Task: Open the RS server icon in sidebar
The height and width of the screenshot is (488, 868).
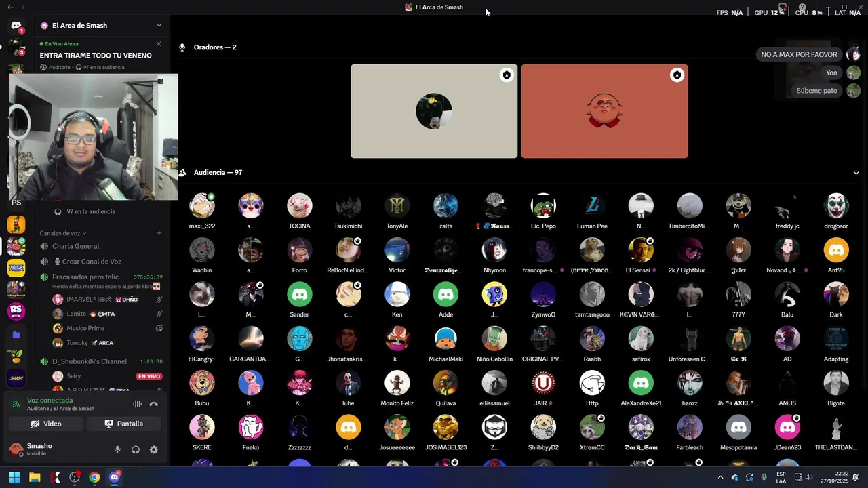Action: (x=16, y=310)
